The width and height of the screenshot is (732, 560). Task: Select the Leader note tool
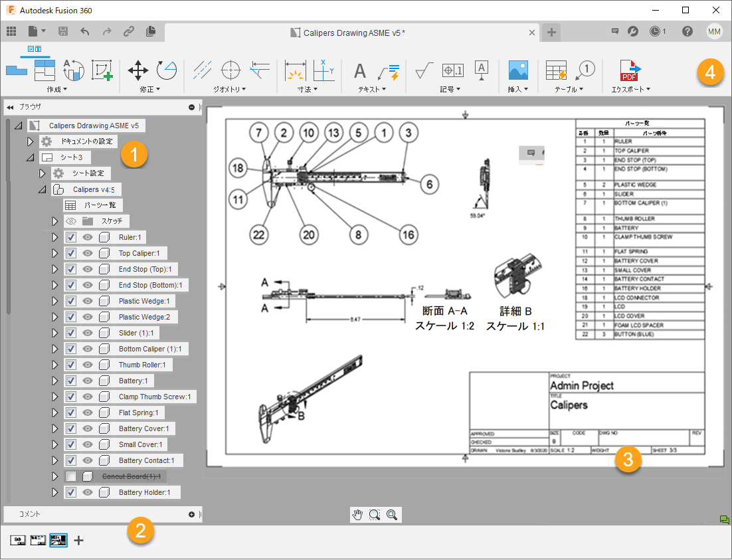click(389, 72)
